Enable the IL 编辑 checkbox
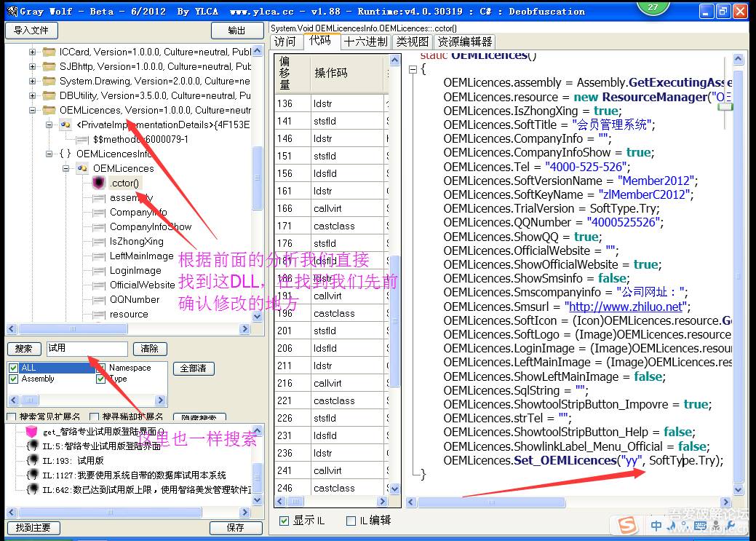756x541 pixels. pos(351,521)
